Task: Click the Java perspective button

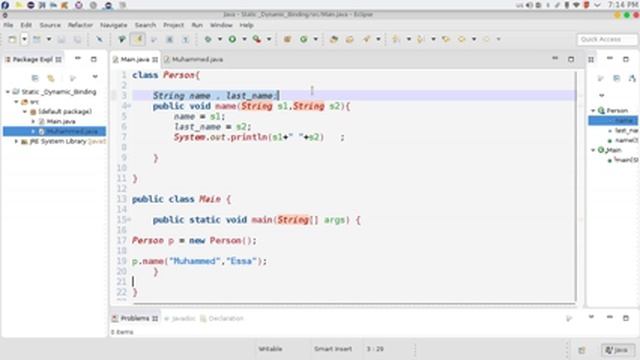Action: pos(617,350)
